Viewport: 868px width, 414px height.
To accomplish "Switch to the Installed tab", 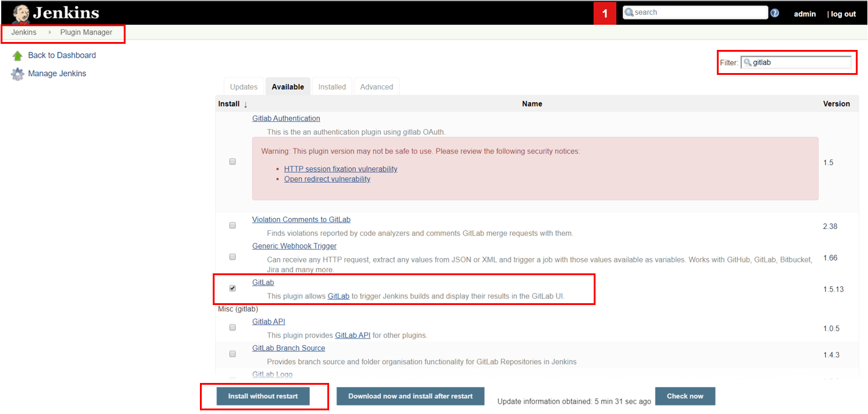I will coord(332,86).
